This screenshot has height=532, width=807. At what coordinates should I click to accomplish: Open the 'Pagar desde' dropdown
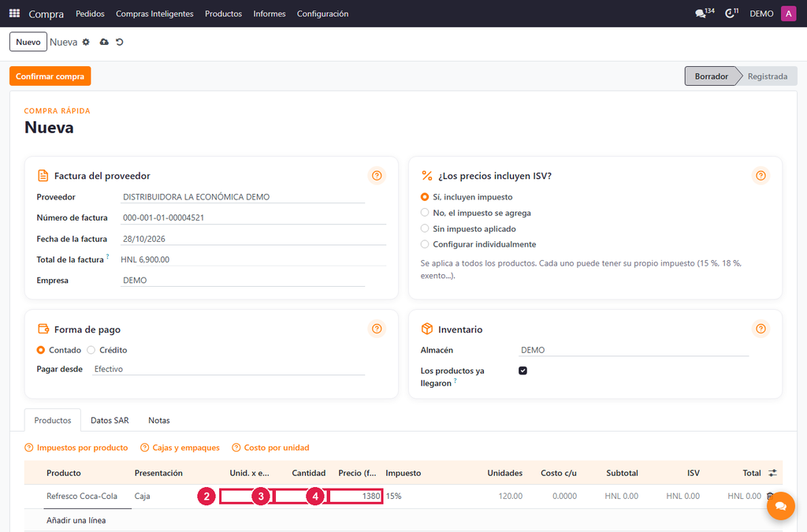tap(229, 369)
